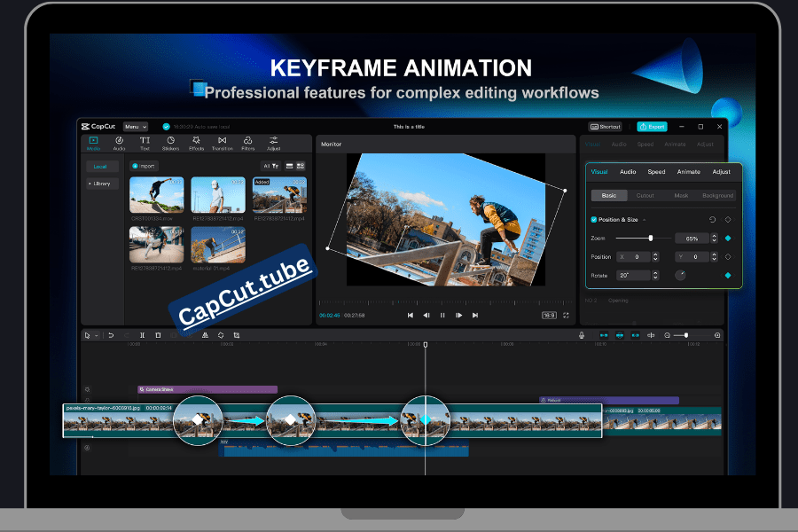Screen dimensions: 798x532
Task: Click the rotate angle dial
Action: (x=680, y=276)
